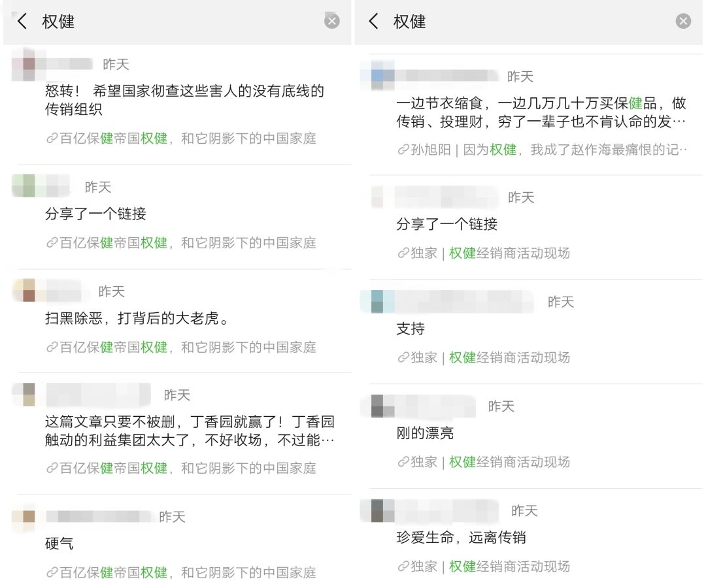
Task: Open link under 珍爱生命，远离传销 post
Action: [484, 566]
